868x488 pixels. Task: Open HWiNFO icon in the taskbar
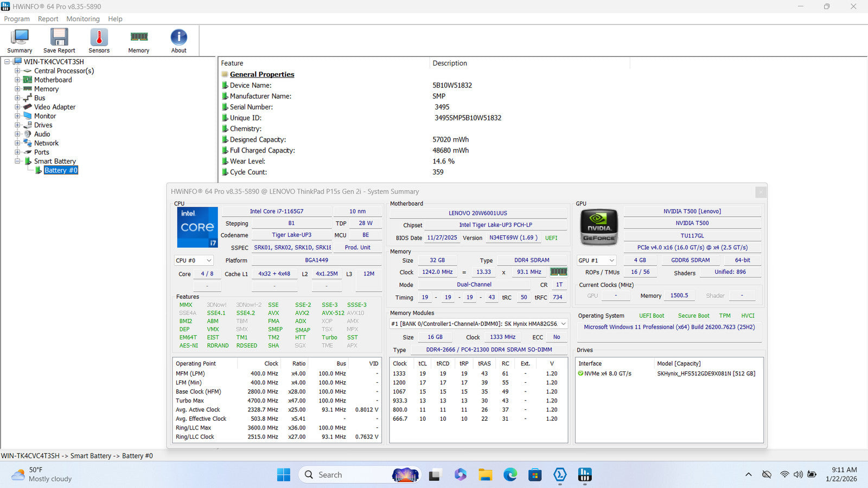pos(585,475)
